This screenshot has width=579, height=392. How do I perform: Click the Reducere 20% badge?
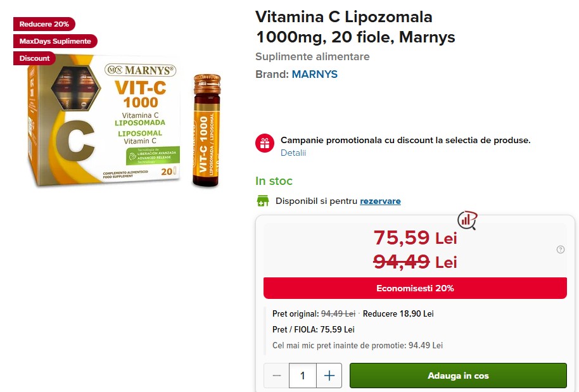click(44, 24)
